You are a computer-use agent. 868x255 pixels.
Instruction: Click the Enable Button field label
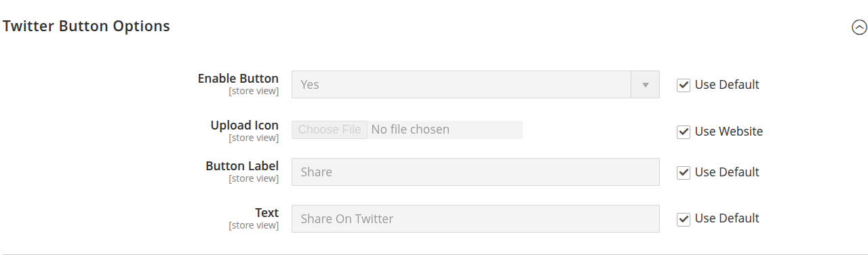(x=238, y=79)
